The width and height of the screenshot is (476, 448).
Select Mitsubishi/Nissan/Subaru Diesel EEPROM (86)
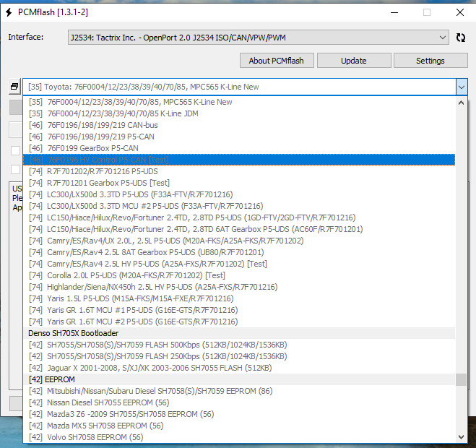click(x=239, y=391)
